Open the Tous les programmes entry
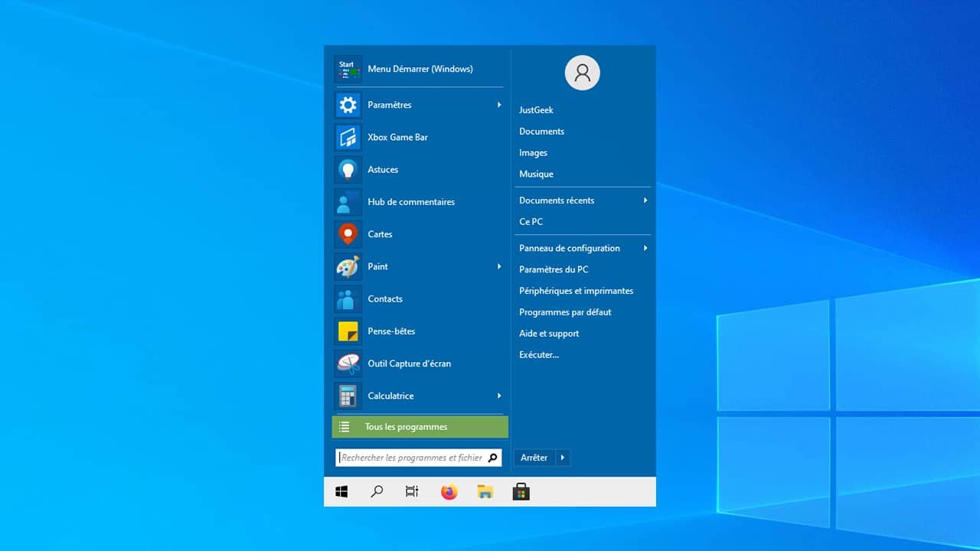 pyautogui.click(x=420, y=427)
